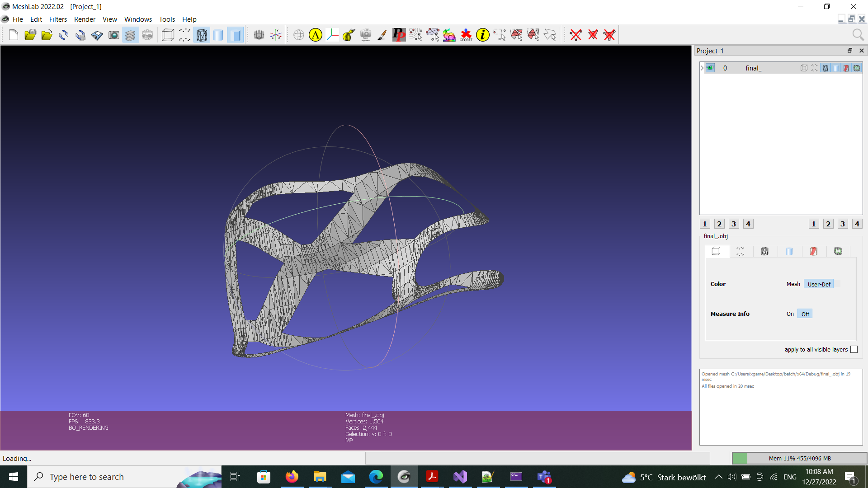Reload all meshes icon
The width and height of the screenshot is (868, 488).
80,35
